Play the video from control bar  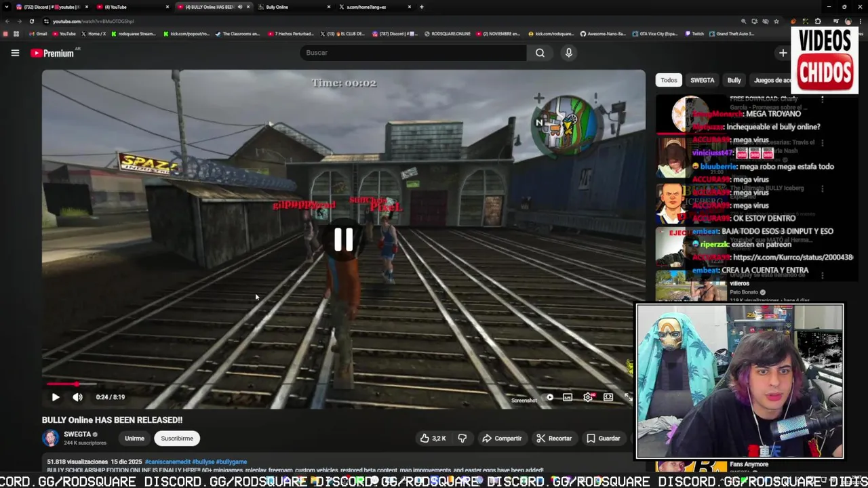(56, 397)
